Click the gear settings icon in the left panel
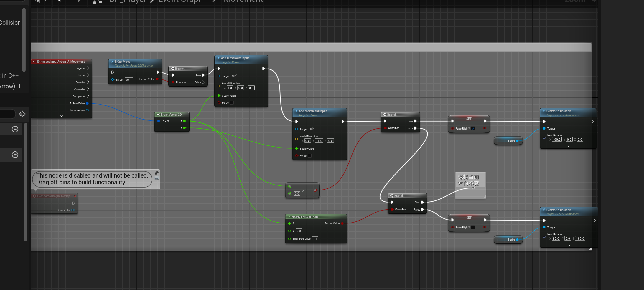The height and width of the screenshot is (290, 644). [22, 114]
